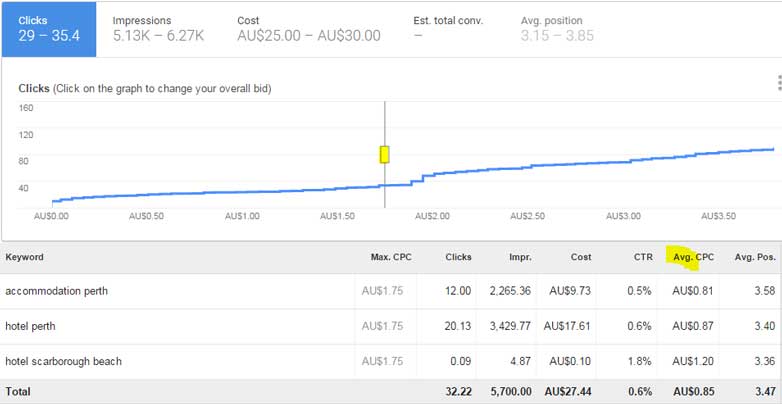Click impressions value 2,265.36
Screen dimensions: 782x404
click(510, 291)
